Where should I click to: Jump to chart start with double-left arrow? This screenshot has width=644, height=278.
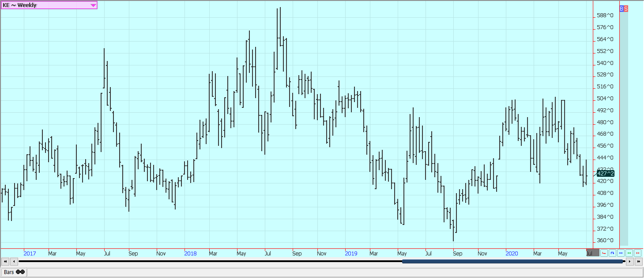coord(5,262)
